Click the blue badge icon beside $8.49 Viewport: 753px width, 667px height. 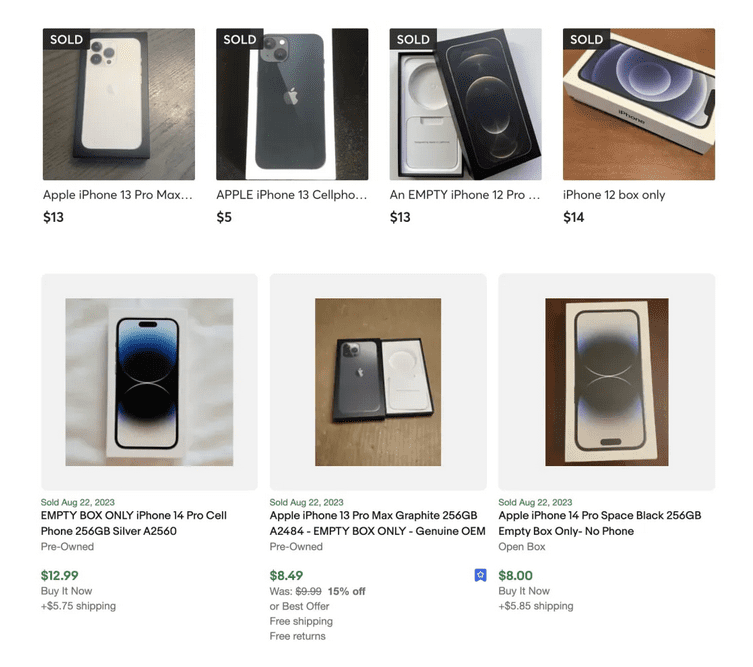point(480,575)
